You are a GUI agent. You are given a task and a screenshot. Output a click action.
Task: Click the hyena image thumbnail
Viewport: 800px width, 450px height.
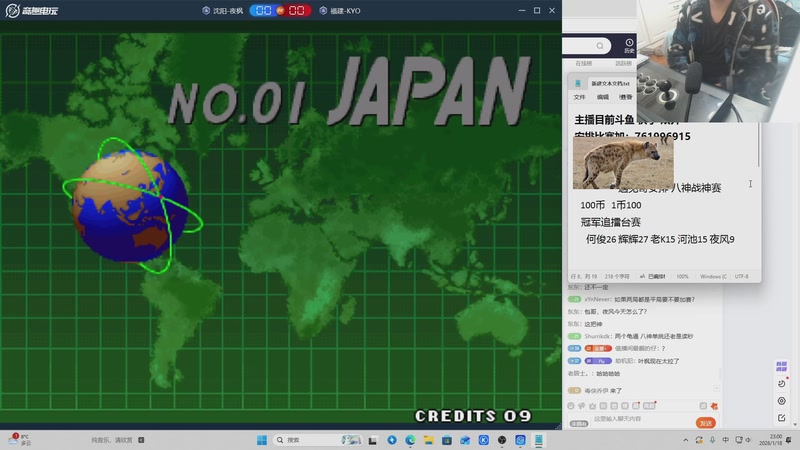pos(623,163)
